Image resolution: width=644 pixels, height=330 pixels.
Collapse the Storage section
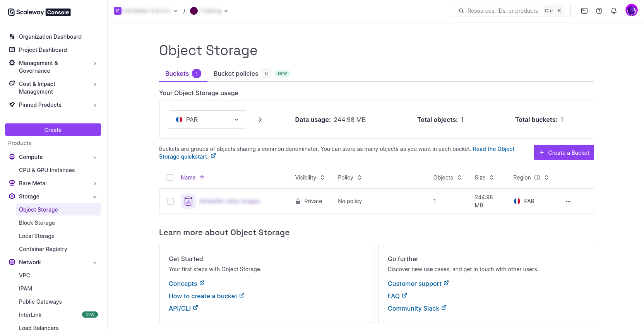pyautogui.click(x=95, y=197)
